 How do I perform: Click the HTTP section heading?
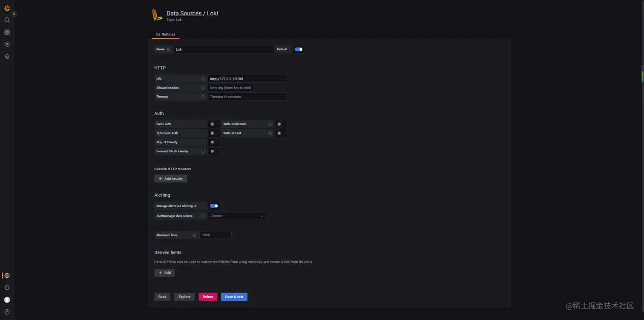(160, 68)
